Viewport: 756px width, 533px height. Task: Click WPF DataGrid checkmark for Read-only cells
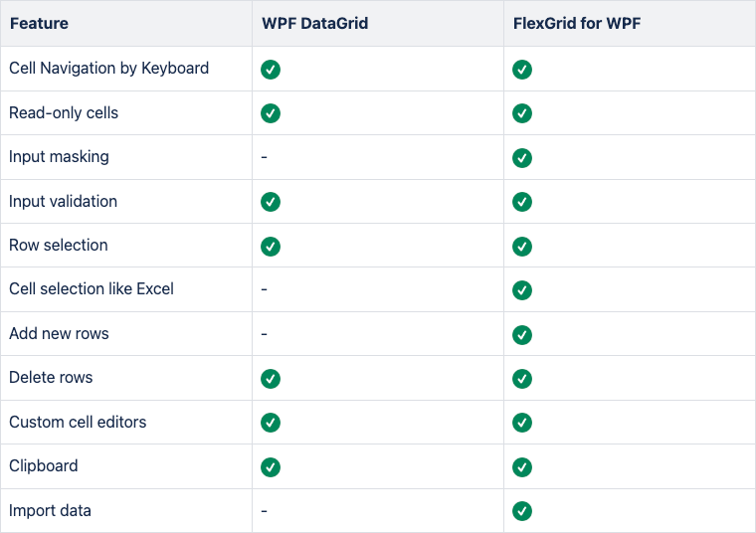click(271, 113)
